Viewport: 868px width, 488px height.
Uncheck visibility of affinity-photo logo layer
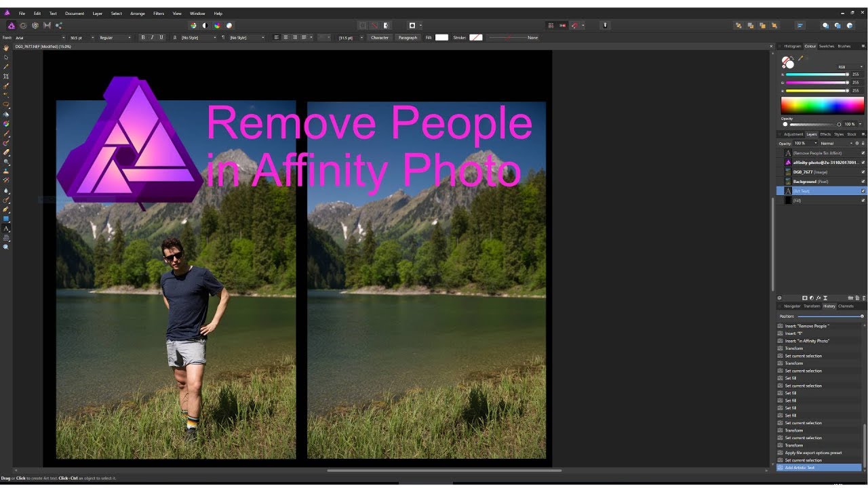pos(863,163)
